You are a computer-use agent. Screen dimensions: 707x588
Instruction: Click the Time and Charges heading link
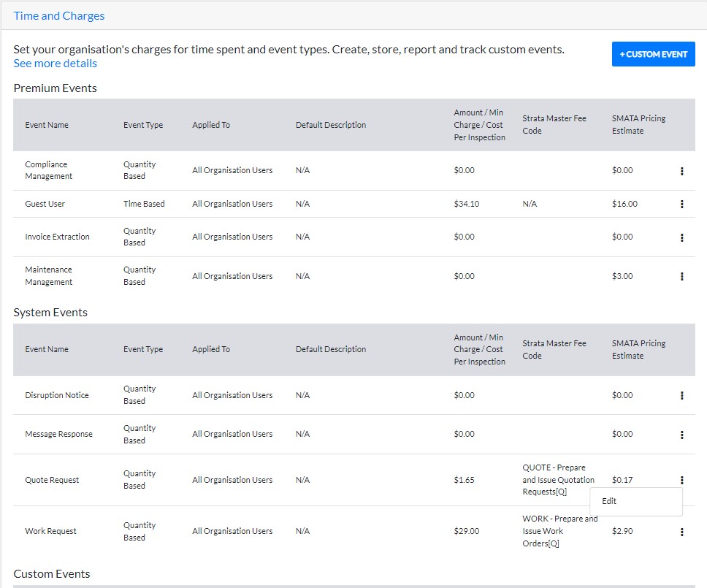point(59,16)
